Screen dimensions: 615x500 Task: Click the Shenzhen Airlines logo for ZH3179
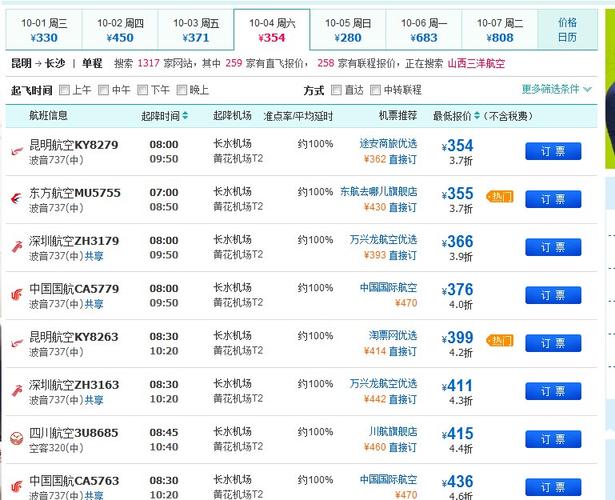tap(16, 247)
